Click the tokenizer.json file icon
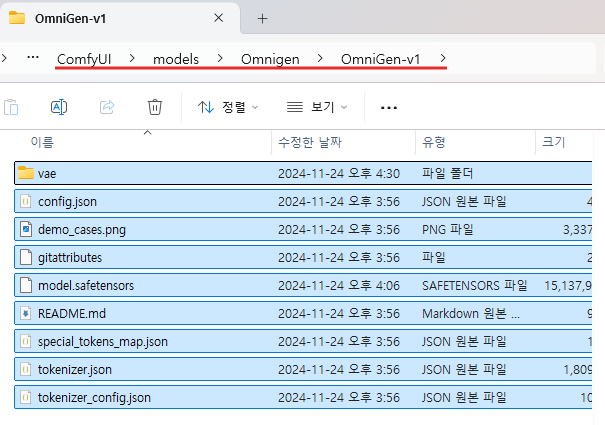This screenshot has width=605, height=425. (25, 369)
